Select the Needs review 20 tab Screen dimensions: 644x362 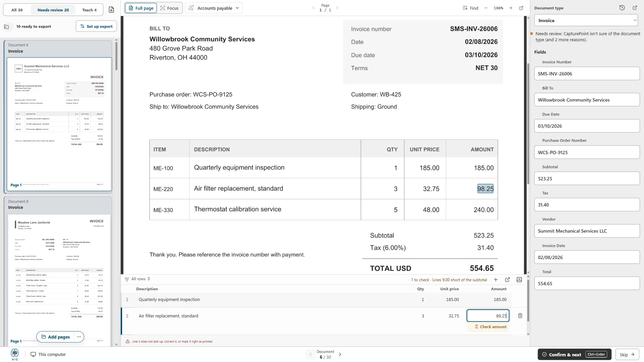point(53,10)
